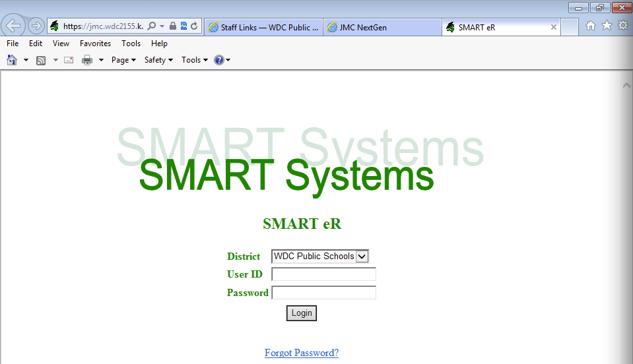Open the District WDC Public Schools dropdown
The image size is (633, 364).
click(320, 257)
